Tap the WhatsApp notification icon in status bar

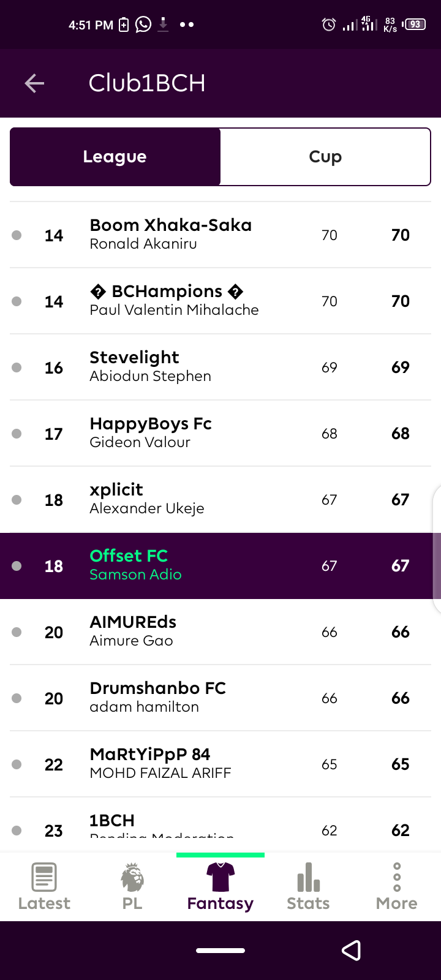[143, 24]
